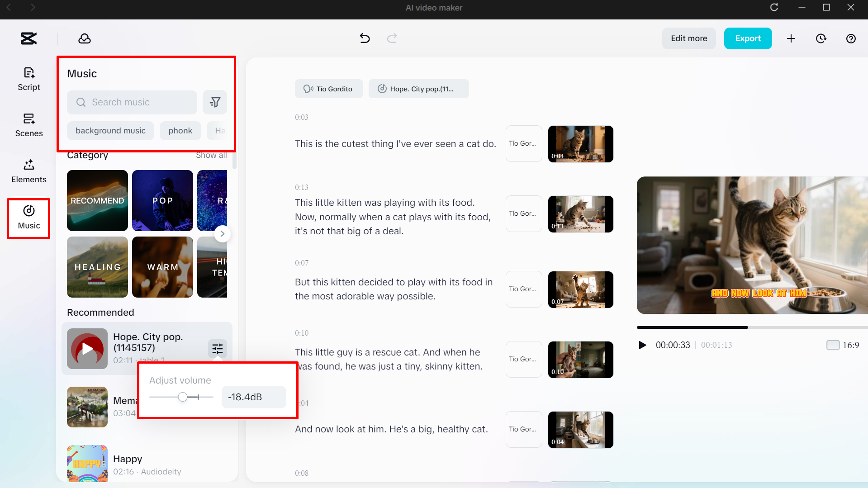The image size is (868, 488).
Task: Open the Script tab
Action: click(29, 79)
